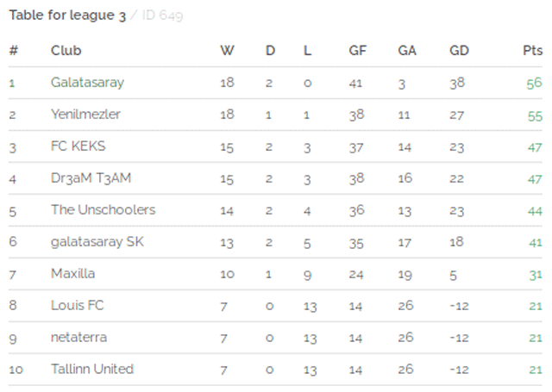Click the netaterra club name
The image size is (552, 392).
tap(78, 338)
